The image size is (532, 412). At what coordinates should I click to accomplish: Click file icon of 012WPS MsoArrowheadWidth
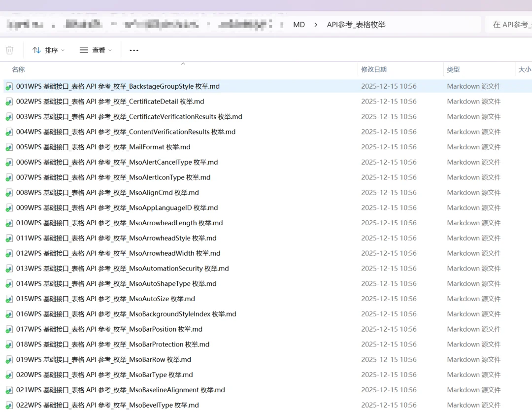[9, 253]
